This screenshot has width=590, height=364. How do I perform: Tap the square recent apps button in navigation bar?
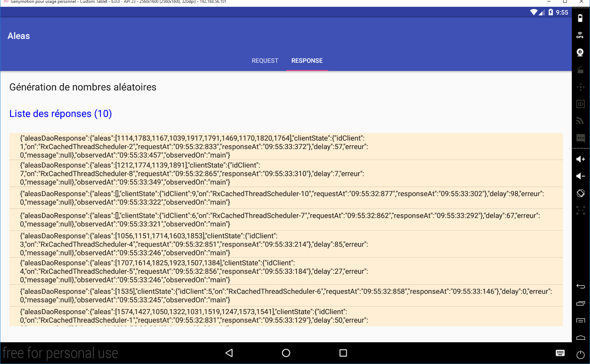click(343, 353)
